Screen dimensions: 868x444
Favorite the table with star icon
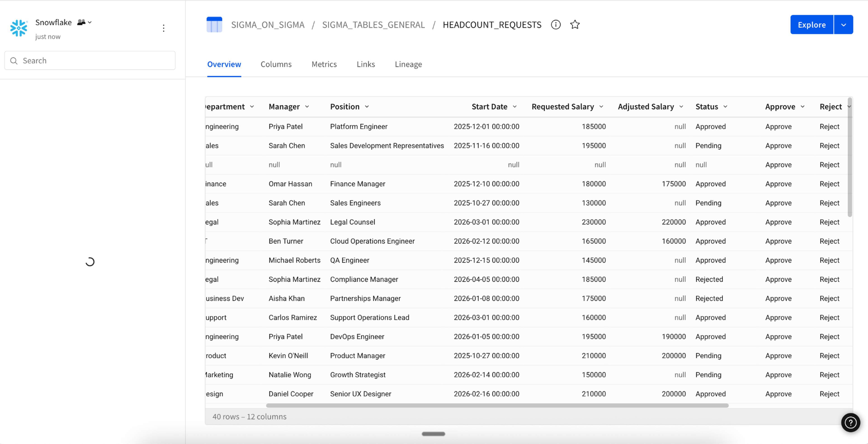pyautogui.click(x=575, y=25)
